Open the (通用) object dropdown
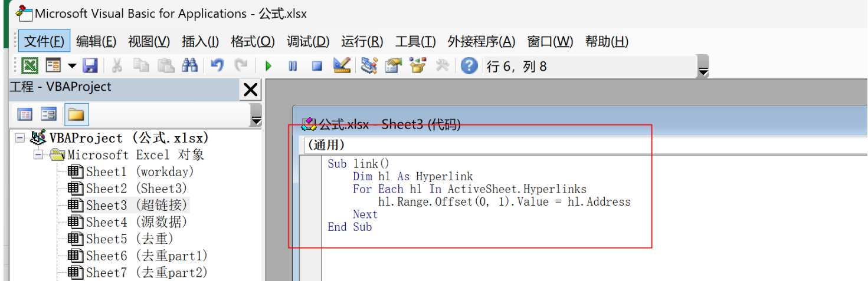Viewport: 868px width, 281px height. click(x=584, y=145)
